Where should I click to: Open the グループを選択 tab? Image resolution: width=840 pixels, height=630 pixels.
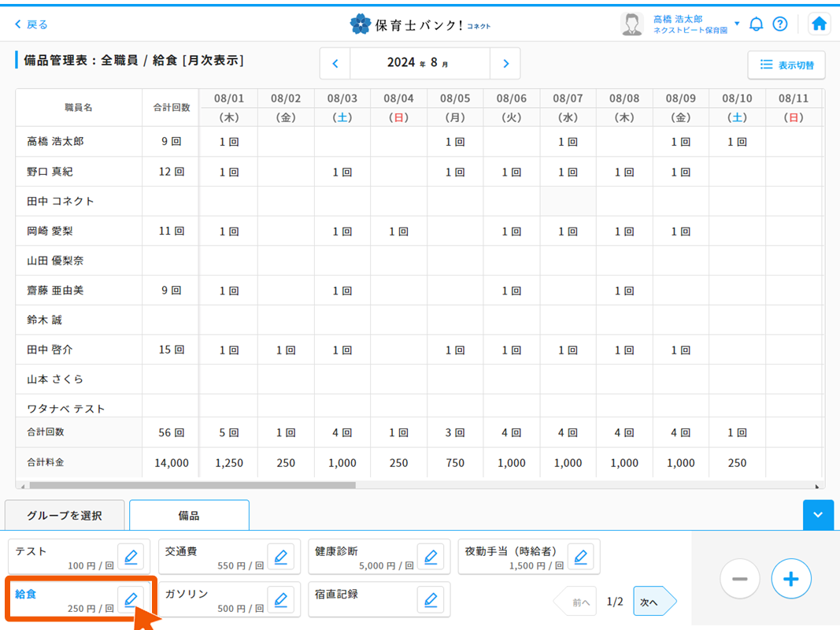(x=64, y=514)
